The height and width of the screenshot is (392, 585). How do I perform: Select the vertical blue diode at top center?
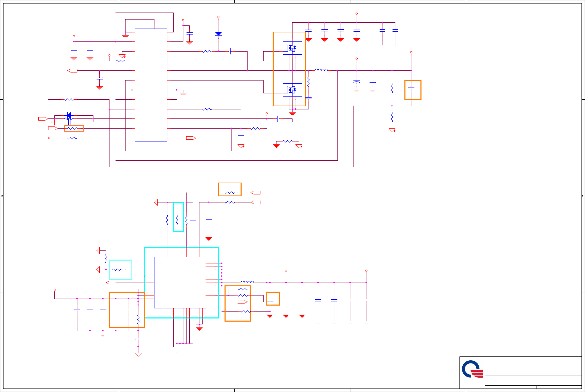(x=219, y=34)
